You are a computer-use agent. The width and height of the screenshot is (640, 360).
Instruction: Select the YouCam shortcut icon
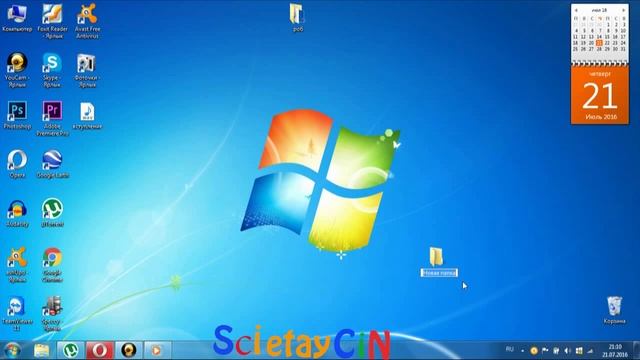[x=17, y=70]
